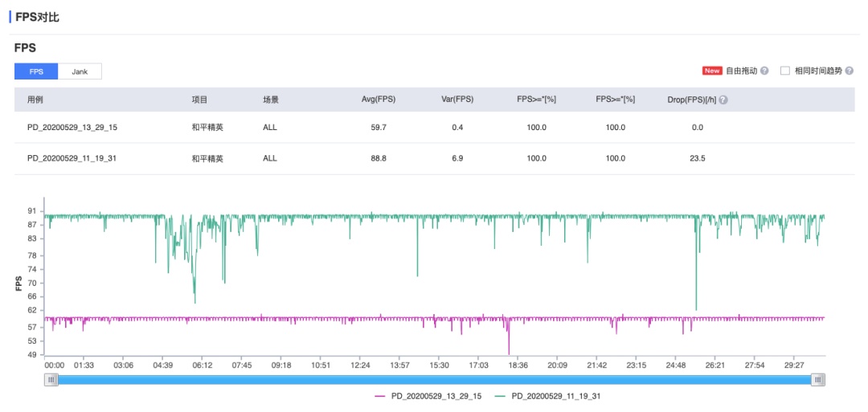Open help icon next to 相同时间趋势
Screen dimensions: 868x412
(x=849, y=71)
